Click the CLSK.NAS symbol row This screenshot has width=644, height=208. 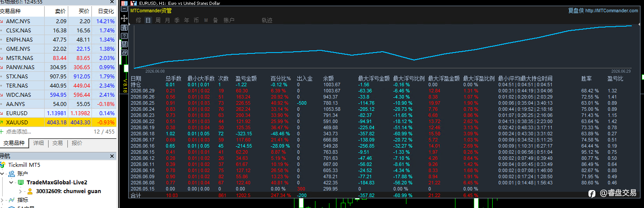click(x=59, y=30)
